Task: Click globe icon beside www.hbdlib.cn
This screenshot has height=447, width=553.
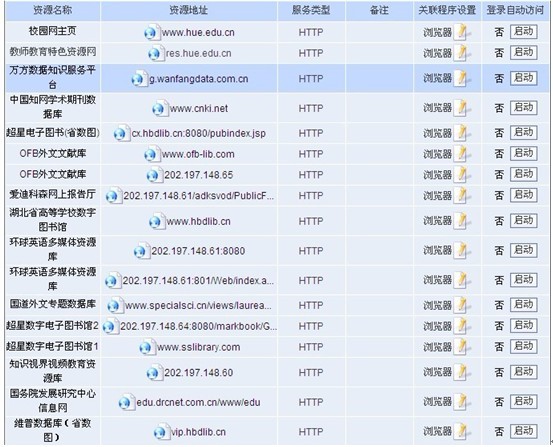Action: point(156,222)
